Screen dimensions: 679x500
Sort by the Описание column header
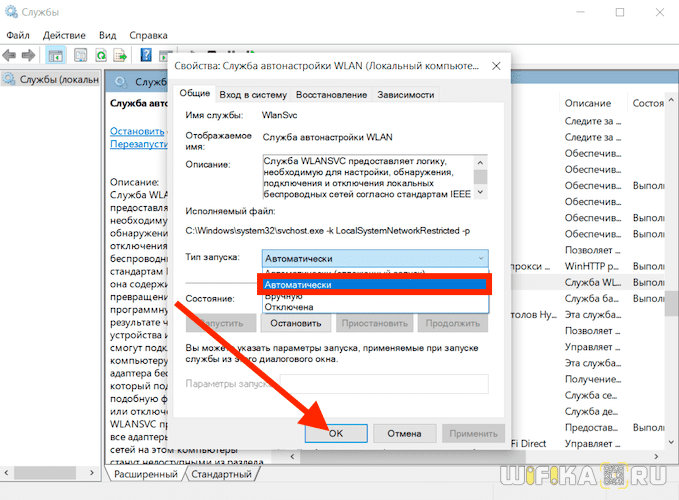(x=588, y=103)
